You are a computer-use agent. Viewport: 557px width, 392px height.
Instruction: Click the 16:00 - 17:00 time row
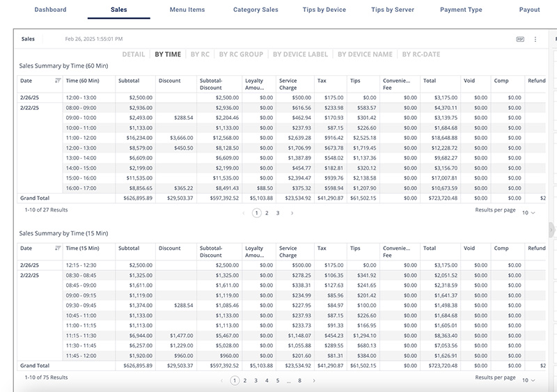81,188
